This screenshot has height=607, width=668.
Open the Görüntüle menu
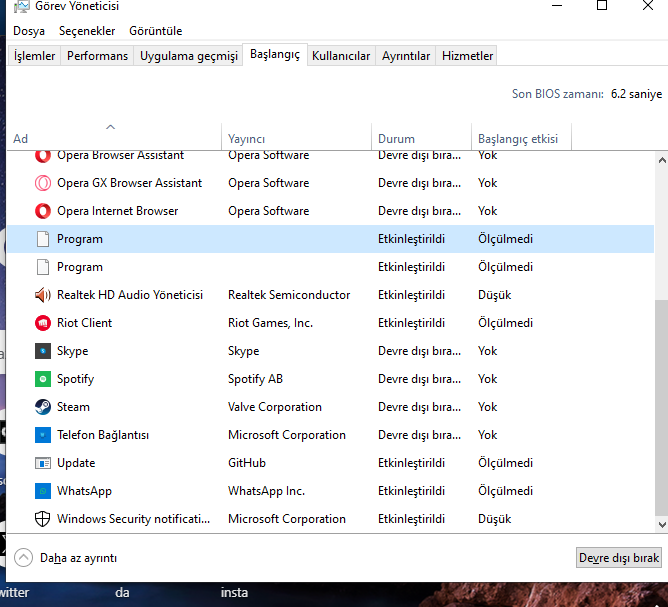(155, 31)
